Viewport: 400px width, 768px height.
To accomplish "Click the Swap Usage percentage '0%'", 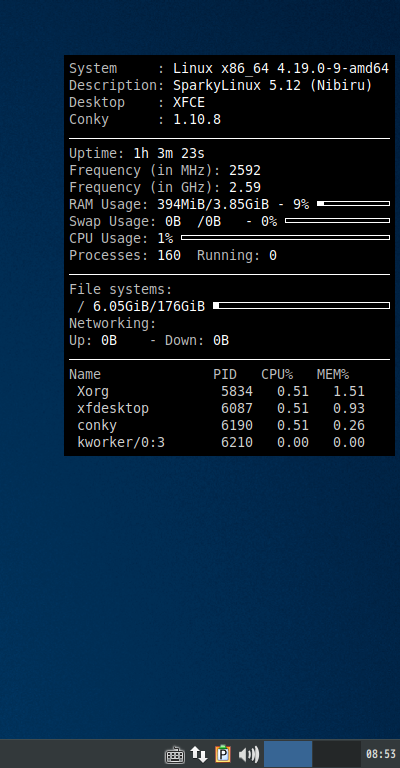I will click(x=269, y=221).
